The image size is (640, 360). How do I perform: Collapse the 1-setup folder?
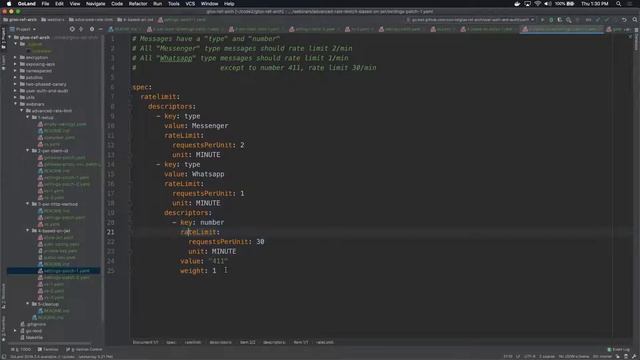pos(28,117)
